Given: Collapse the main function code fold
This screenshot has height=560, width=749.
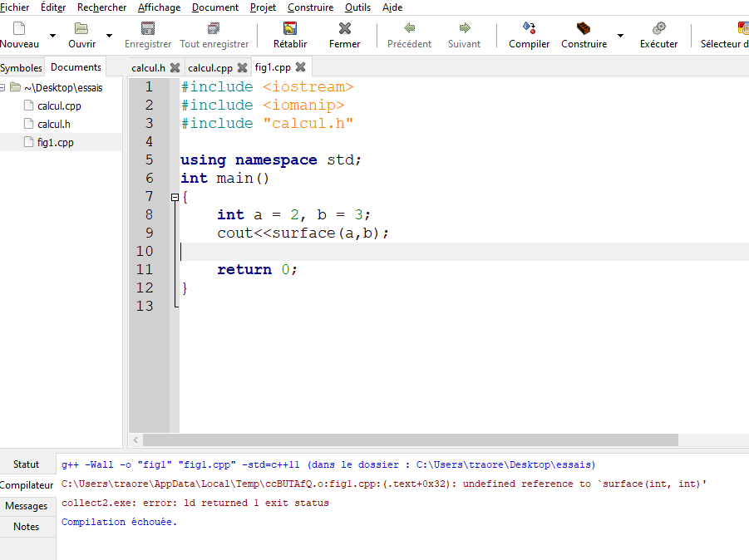Looking at the screenshot, I should click(175, 197).
